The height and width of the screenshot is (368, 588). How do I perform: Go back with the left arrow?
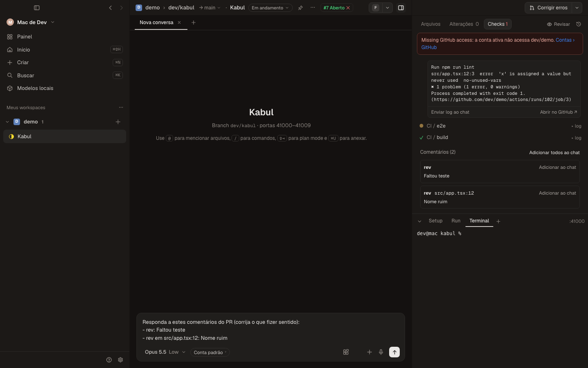coord(110,8)
